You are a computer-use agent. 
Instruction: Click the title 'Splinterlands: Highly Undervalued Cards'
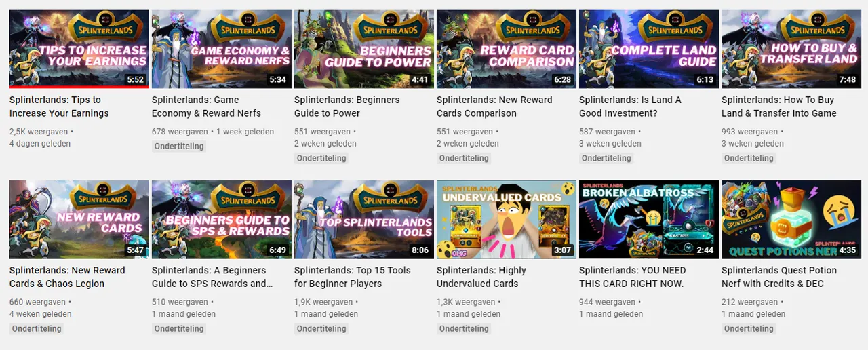[481, 277]
